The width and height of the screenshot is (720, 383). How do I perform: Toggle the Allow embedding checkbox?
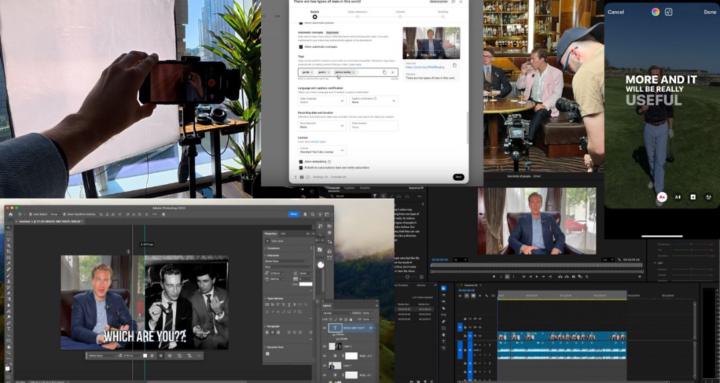coord(301,162)
